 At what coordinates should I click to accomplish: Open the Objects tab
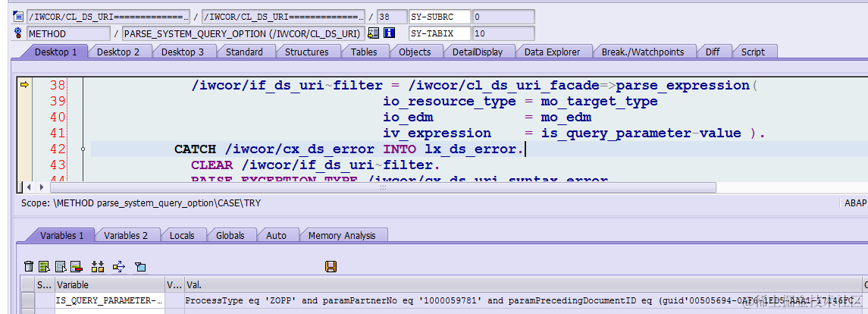pos(415,52)
